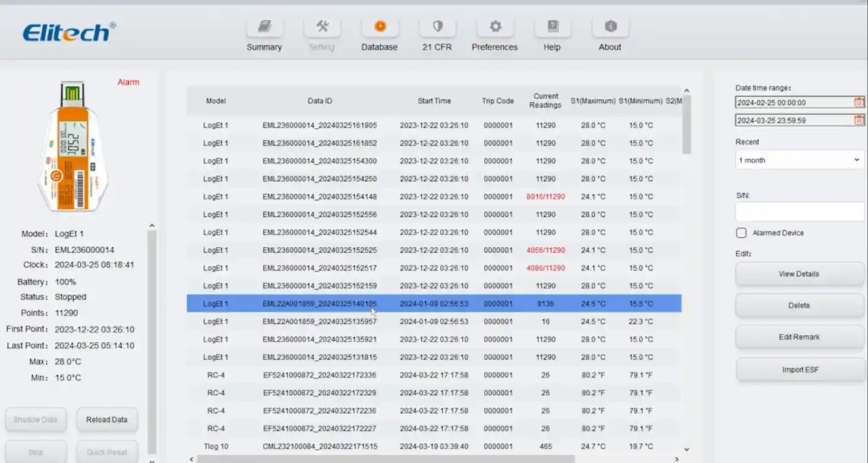Click the grayed-out Setting tools icon

point(322,27)
